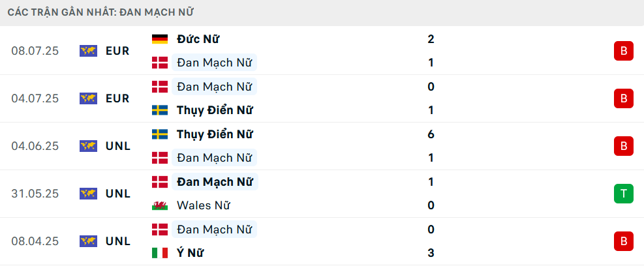Click the Sweden flag in the 04.07.25 match
Image resolution: width=644 pixels, height=266 pixels.
pos(160,110)
